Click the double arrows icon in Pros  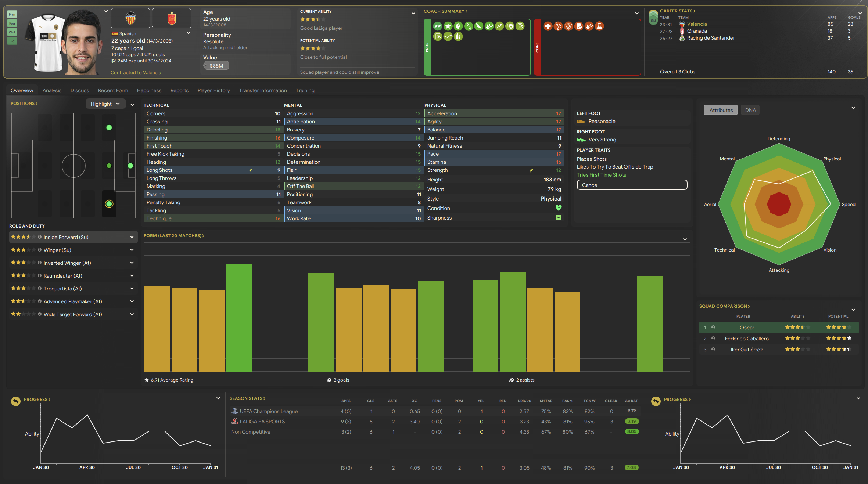click(x=438, y=26)
